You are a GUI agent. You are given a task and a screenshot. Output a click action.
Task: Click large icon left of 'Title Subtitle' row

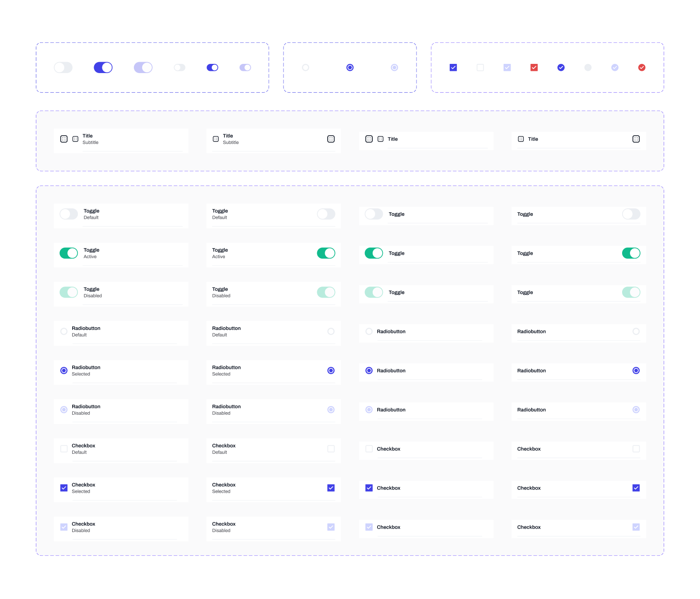[x=64, y=139]
